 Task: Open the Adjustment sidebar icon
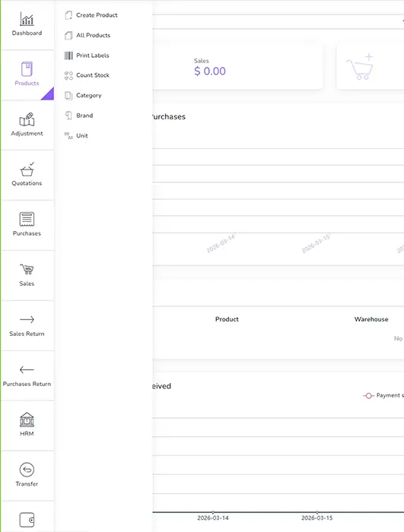click(27, 119)
